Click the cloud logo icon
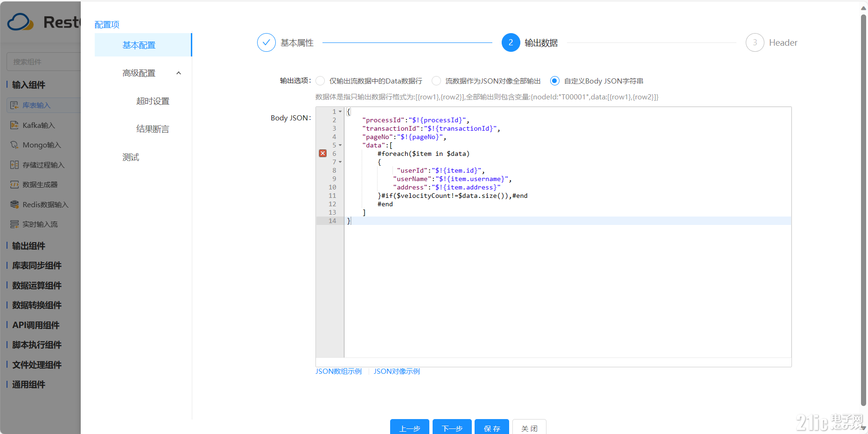The width and height of the screenshot is (868, 434). point(21,22)
